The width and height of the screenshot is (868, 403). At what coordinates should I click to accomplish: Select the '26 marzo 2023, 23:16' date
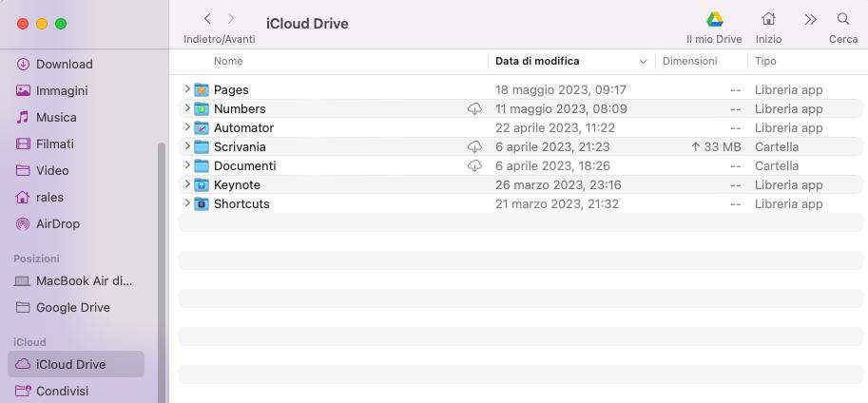coord(558,185)
